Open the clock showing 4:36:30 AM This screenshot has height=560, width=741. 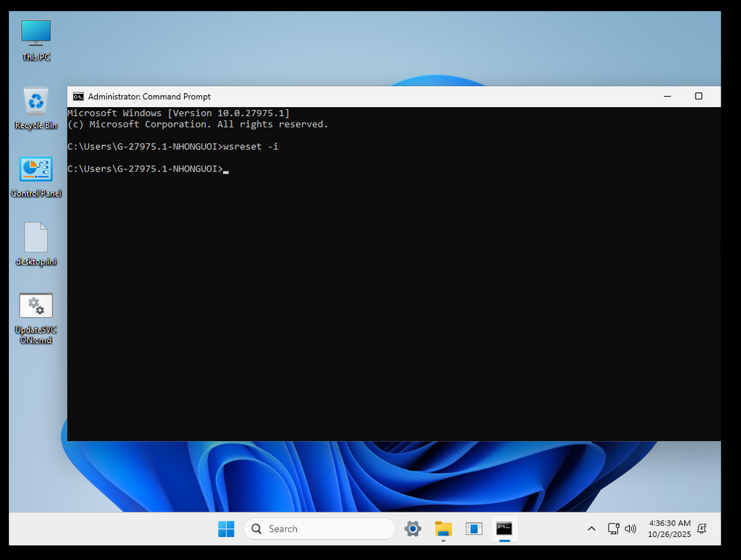[669, 528]
